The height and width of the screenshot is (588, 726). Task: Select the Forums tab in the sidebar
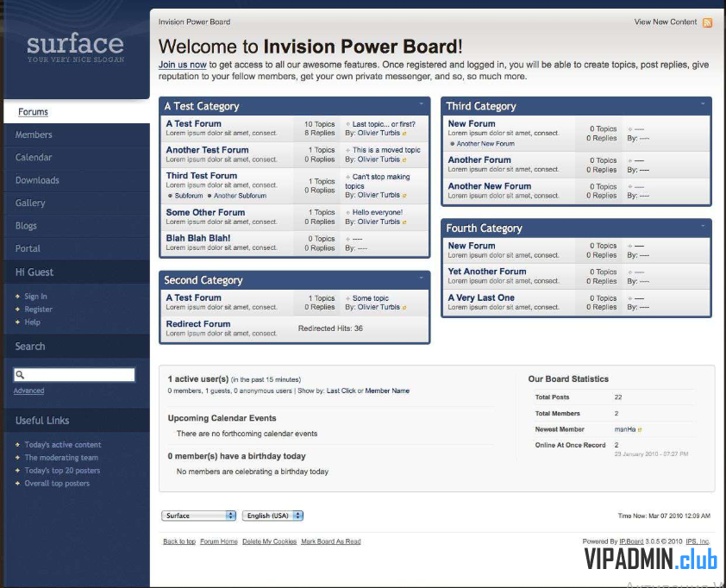(x=33, y=112)
